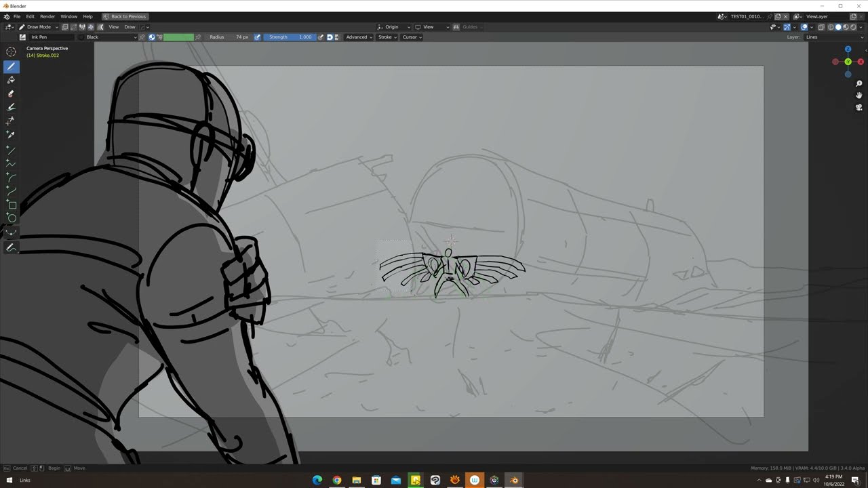Open the Help menu
868x488 pixels.
pyautogui.click(x=88, y=16)
